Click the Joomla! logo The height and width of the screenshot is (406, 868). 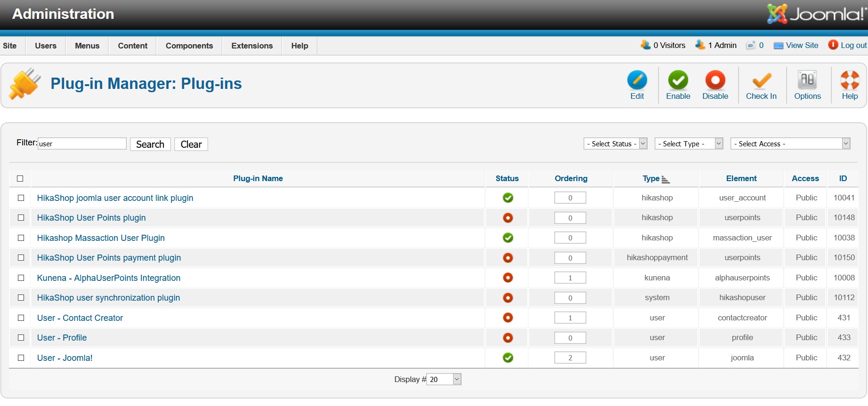tap(817, 14)
